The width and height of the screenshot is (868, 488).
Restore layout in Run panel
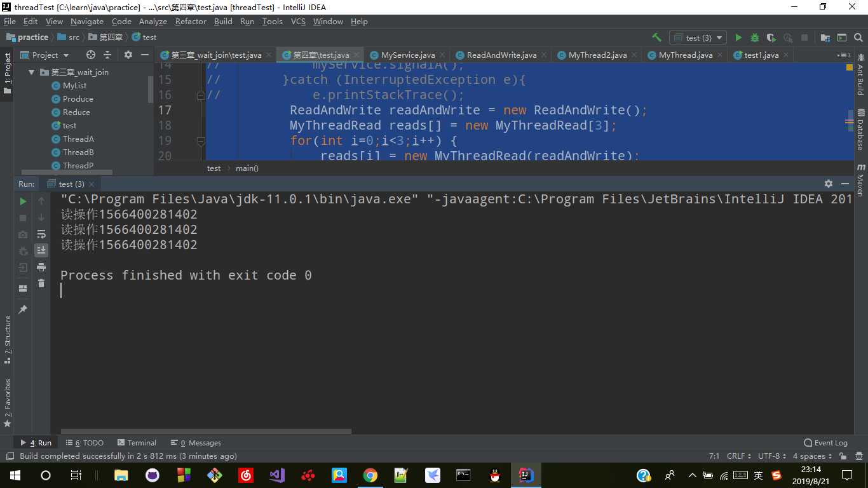tap(23, 288)
